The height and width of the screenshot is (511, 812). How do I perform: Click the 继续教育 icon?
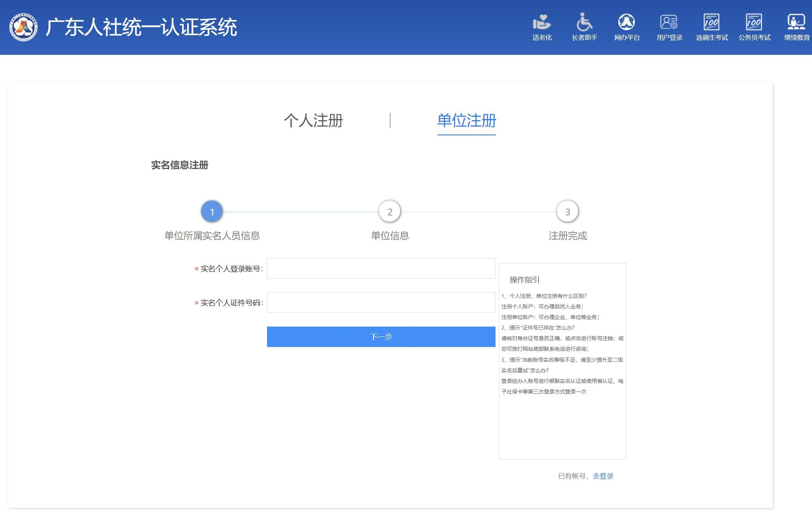click(796, 22)
